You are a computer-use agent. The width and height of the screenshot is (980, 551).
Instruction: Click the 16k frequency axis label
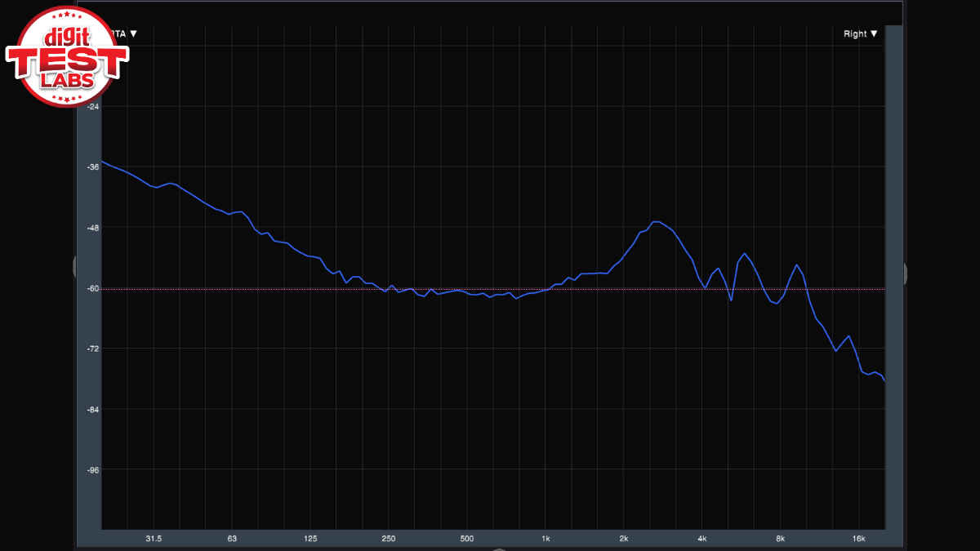click(x=858, y=539)
